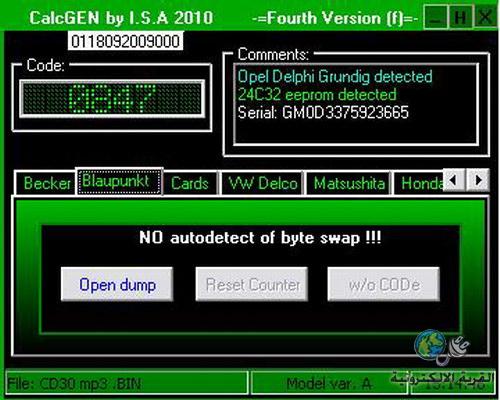Click the w/o CODe button
This screenshot has width=500, height=400.
384,284
